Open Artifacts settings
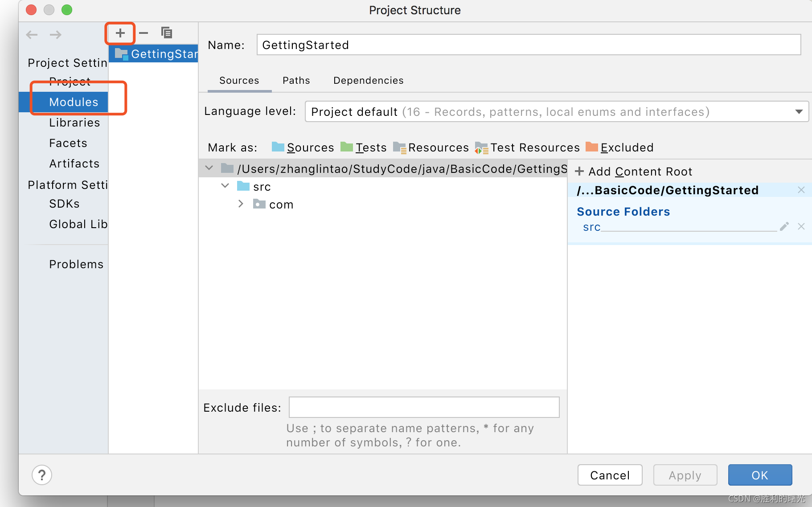812x507 pixels. (74, 164)
